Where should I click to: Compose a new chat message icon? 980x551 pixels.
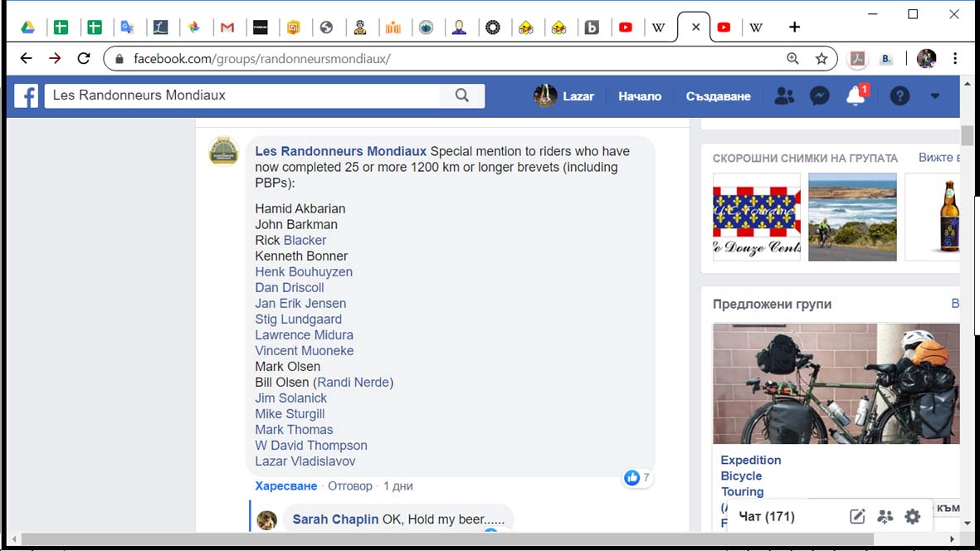(857, 517)
